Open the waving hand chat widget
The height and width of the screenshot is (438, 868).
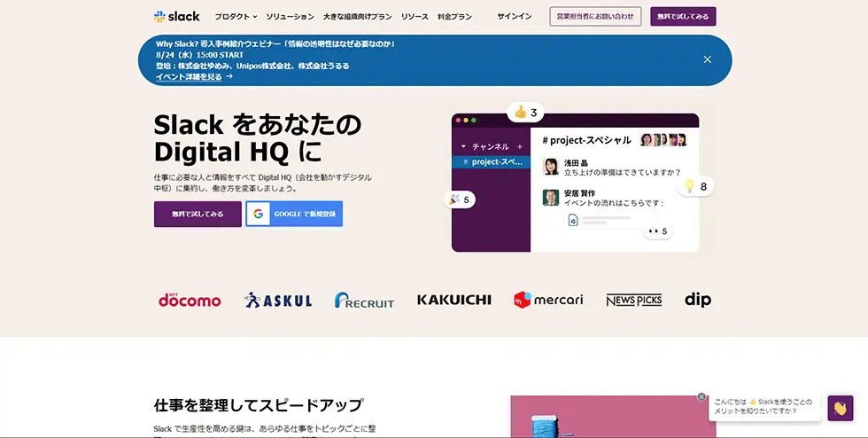point(841,409)
